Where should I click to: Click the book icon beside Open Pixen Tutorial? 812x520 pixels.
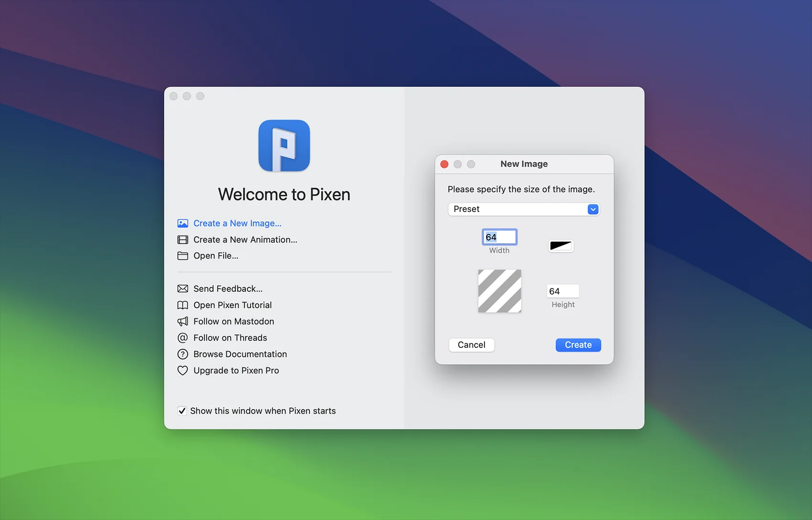pos(182,305)
